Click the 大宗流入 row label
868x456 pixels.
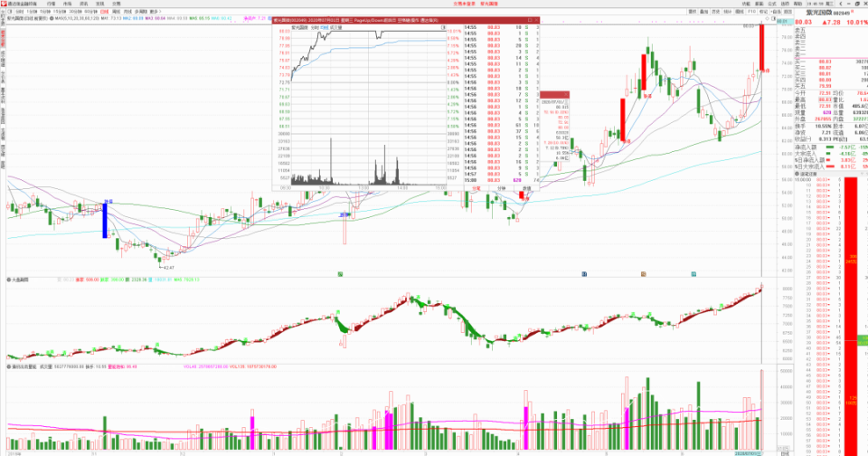pyautogui.click(x=806, y=154)
